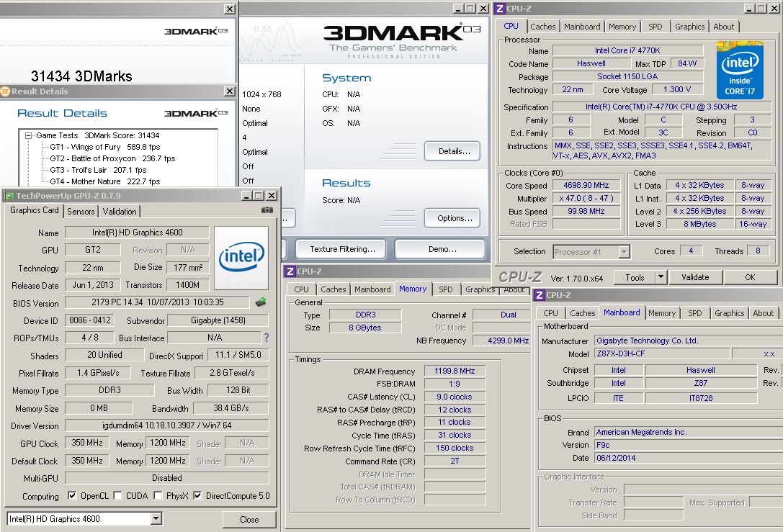
Task: Click the Specification field i7-4770K CPU @ 3.50GHz
Action: (661, 107)
